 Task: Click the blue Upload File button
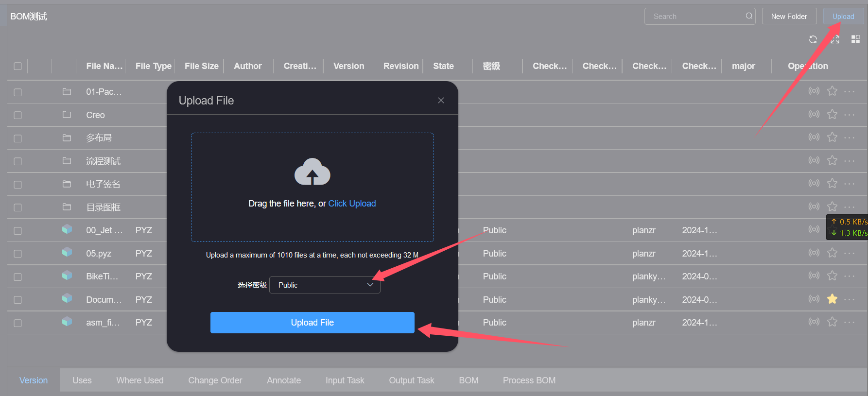coord(312,323)
